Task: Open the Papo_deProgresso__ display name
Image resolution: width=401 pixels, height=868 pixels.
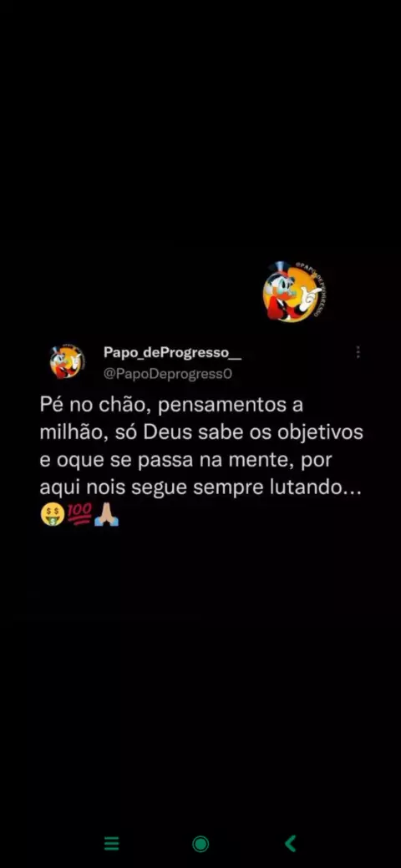Action: 172,352
